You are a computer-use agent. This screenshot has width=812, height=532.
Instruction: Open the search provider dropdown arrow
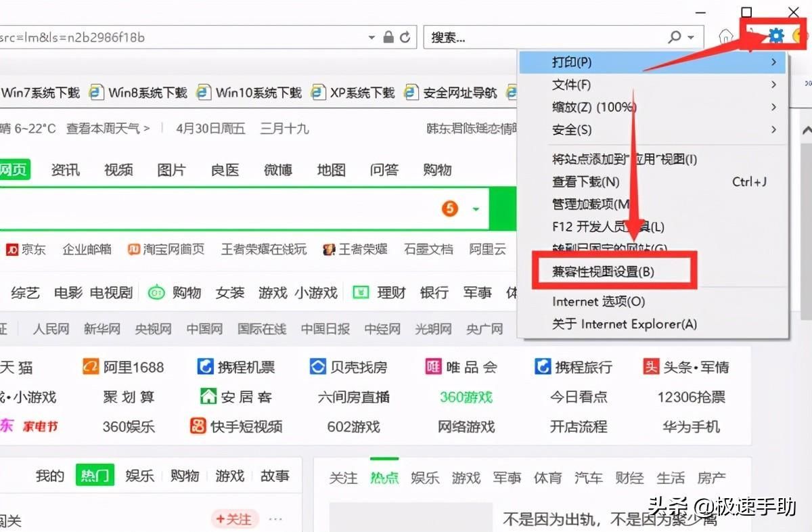click(x=691, y=38)
